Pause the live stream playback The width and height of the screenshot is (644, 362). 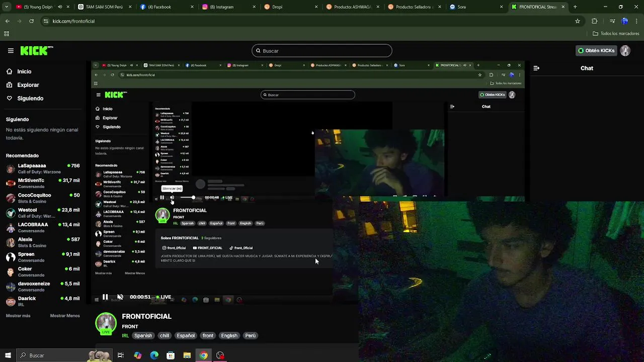(105, 297)
